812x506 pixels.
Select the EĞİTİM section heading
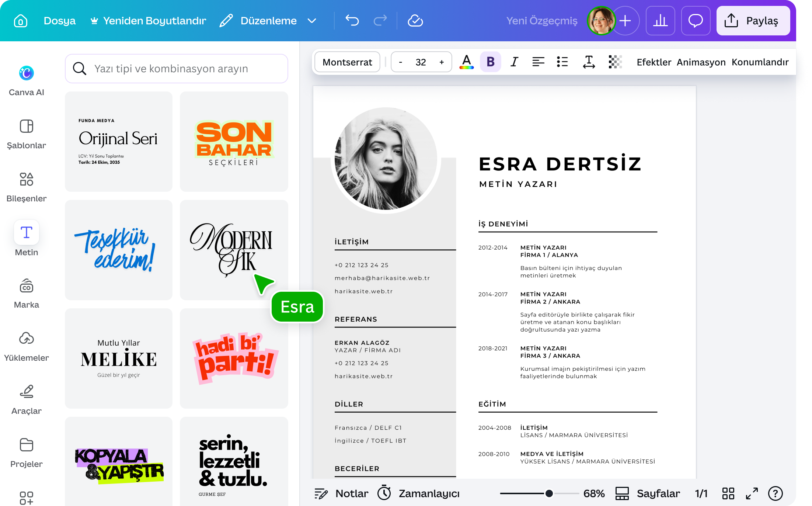[x=492, y=404]
